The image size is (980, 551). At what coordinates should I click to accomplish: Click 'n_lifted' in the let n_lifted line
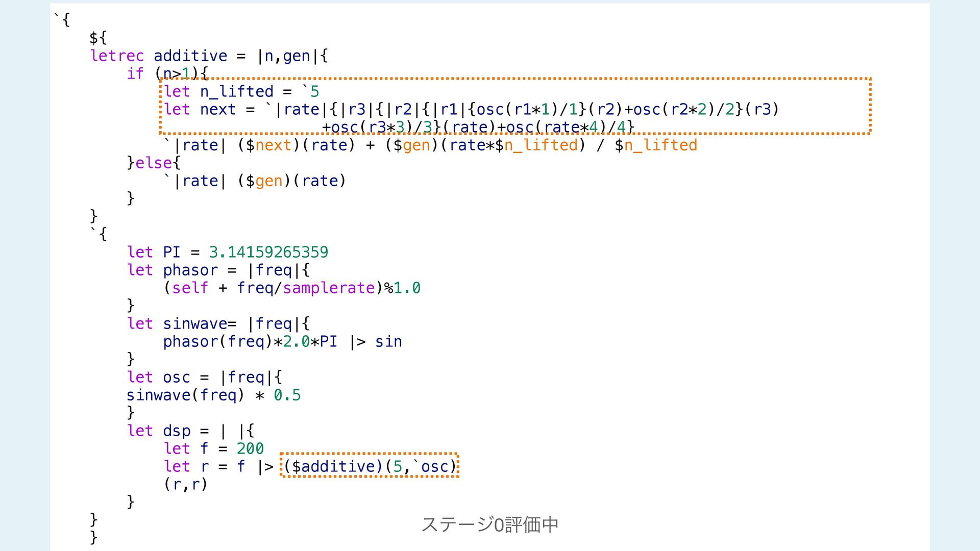click(x=237, y=91)
